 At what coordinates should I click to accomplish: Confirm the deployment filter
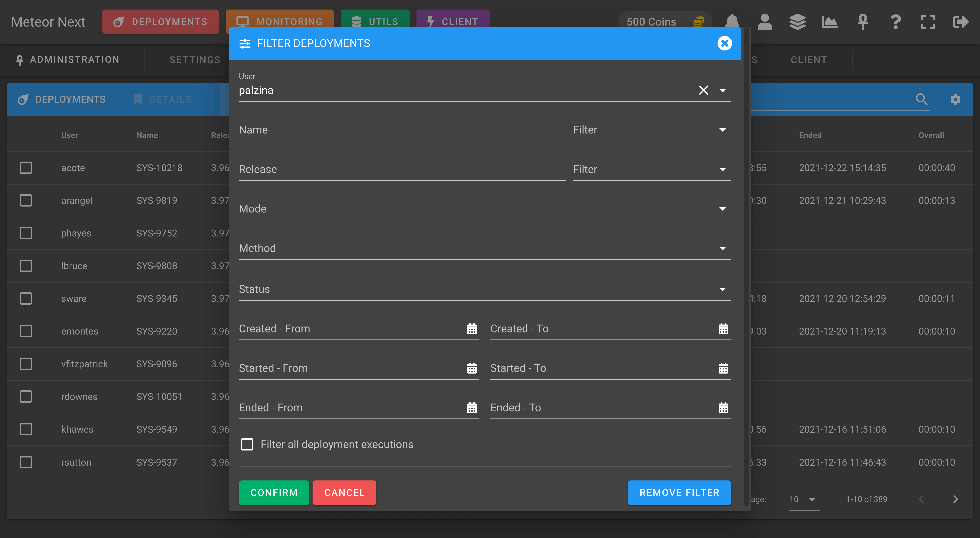tap(274, 493)
